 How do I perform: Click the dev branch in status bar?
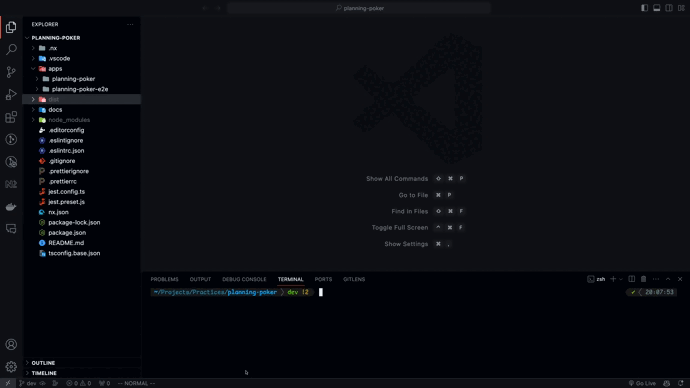coord(27,383)
